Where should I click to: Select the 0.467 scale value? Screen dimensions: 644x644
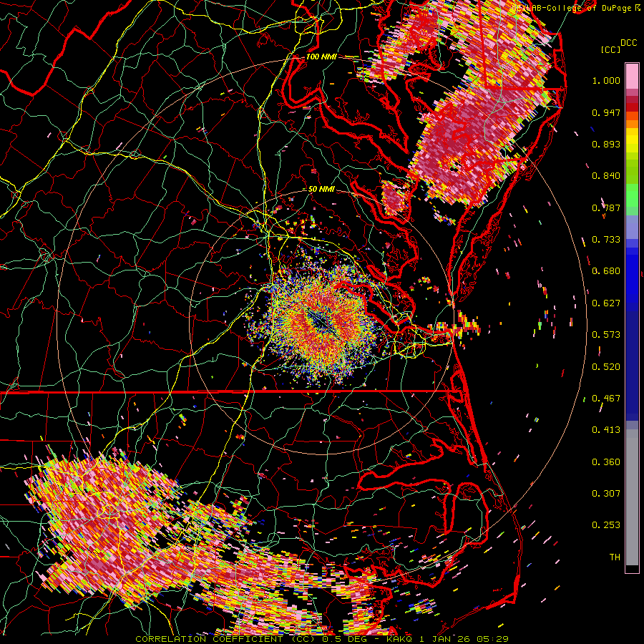[x=606, y=399]
